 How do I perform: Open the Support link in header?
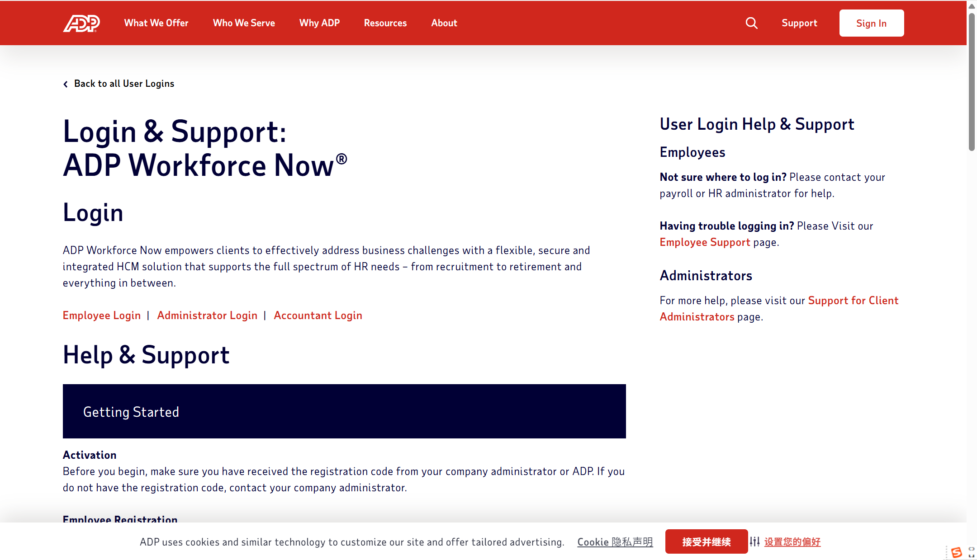[x=799, y=23]
